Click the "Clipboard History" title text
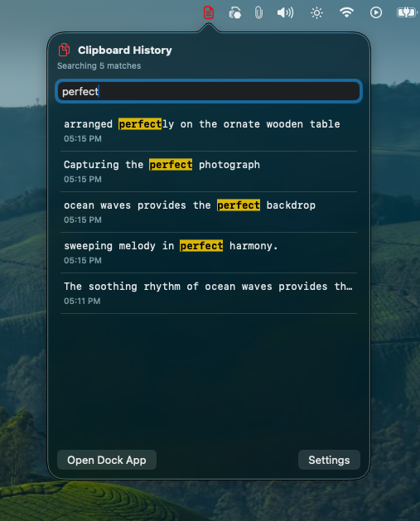The width and height of the screenshot is (420, 521). [x=125, y=51]
